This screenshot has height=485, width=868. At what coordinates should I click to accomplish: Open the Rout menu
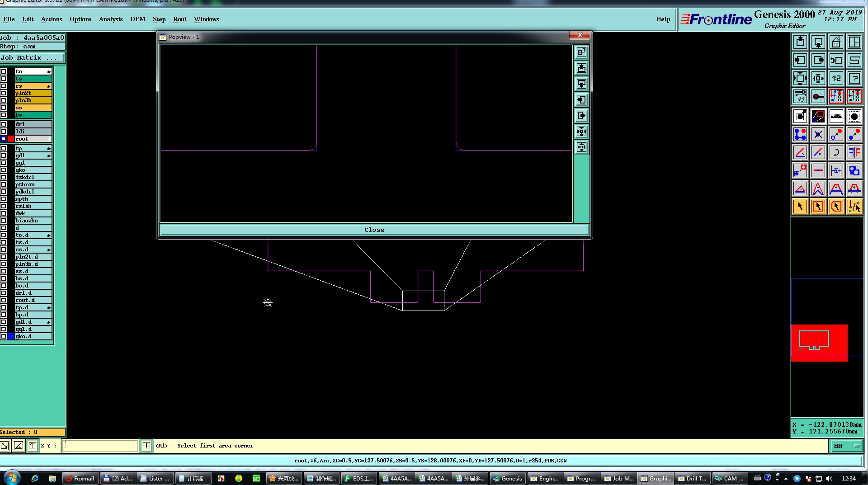tap(180, 19)
